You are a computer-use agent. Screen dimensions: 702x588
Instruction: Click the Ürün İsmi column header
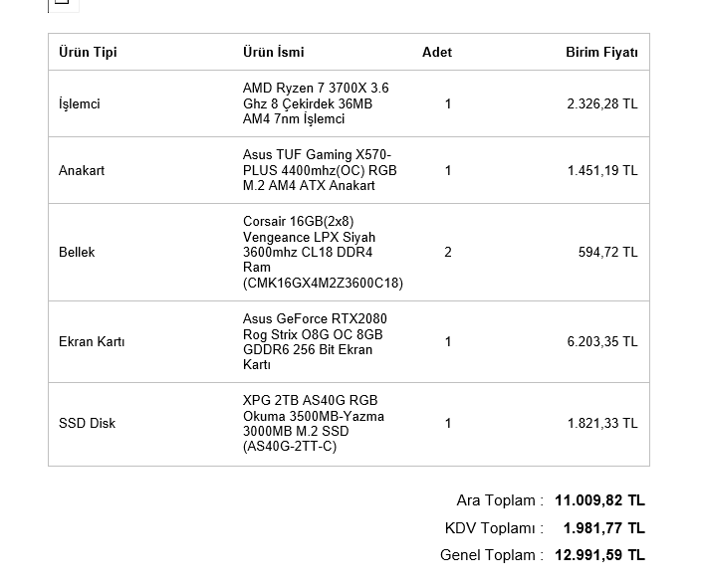point(274,52)
